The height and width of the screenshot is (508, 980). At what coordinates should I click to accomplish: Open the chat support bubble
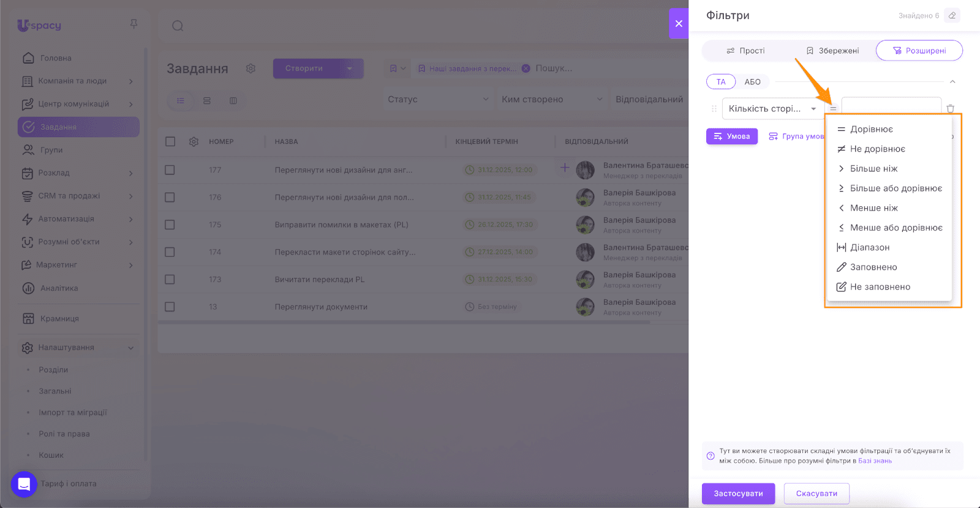coord(24,484)
